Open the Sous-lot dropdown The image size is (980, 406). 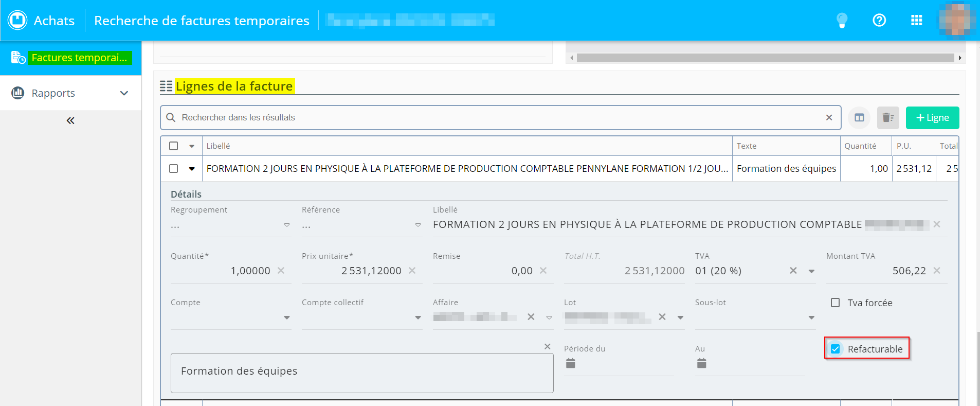[x=811, y=317]
